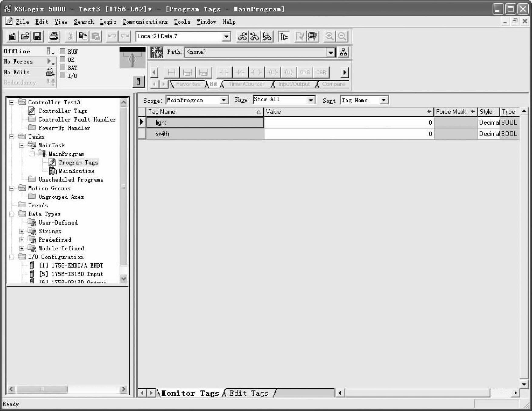This screenshot has width=532, height=411.
Task: Click the Verify controller icon
Action: point(312,36)
